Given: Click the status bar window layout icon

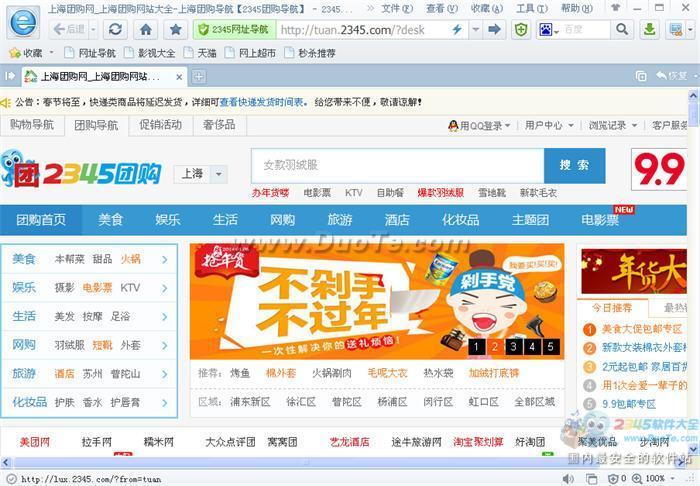Looking at the screenshot, I should [591, 479].
